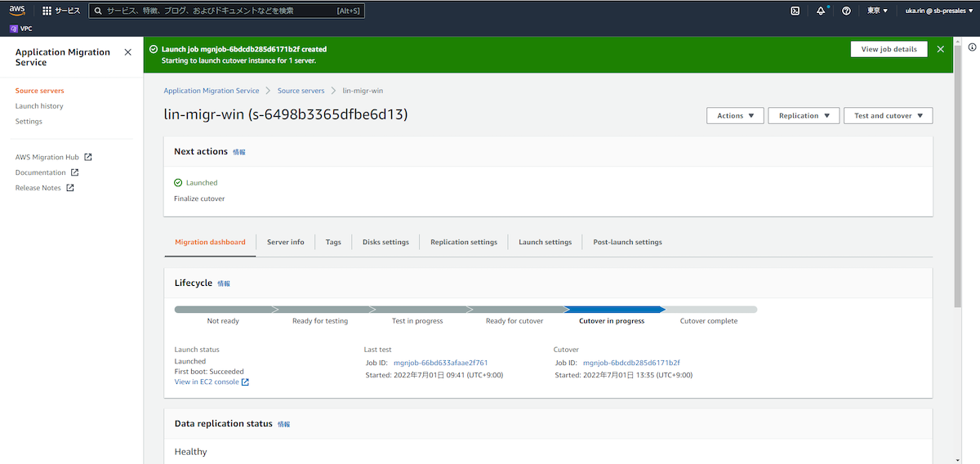Expand the Test and cutover dropdown
Screen dimensions: 980x464
pyautogui.click(x=888, y=116)
